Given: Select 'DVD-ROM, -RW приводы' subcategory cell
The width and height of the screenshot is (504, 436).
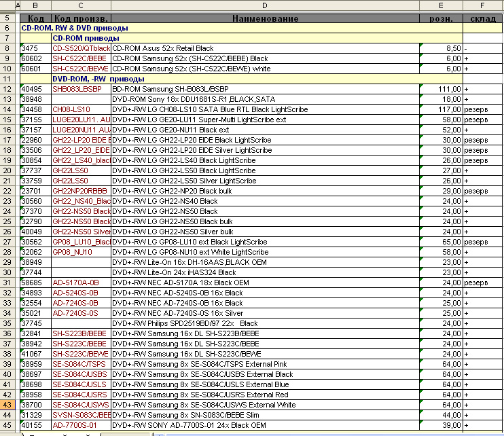Looking at the screenshot, I should click(257, 79).
